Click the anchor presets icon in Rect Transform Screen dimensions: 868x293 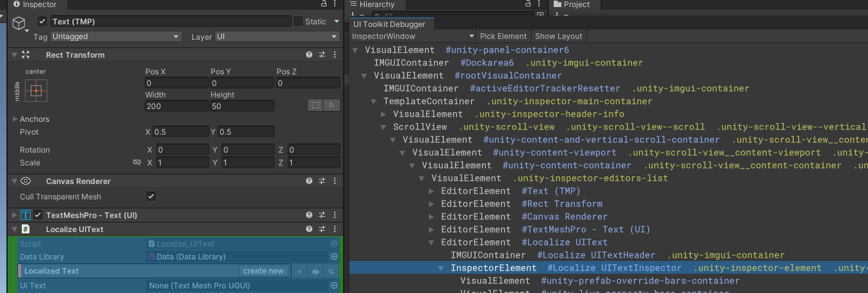(x=36, y=90)
